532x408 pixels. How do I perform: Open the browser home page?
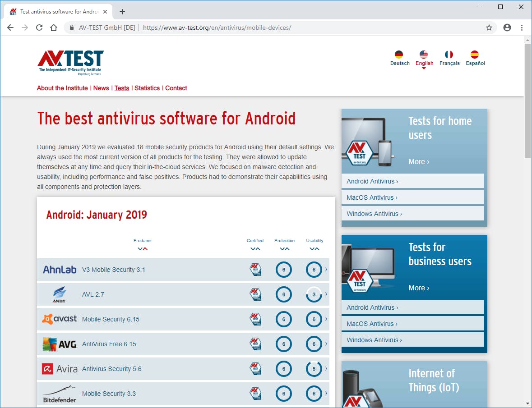click(x=54, y=28)
